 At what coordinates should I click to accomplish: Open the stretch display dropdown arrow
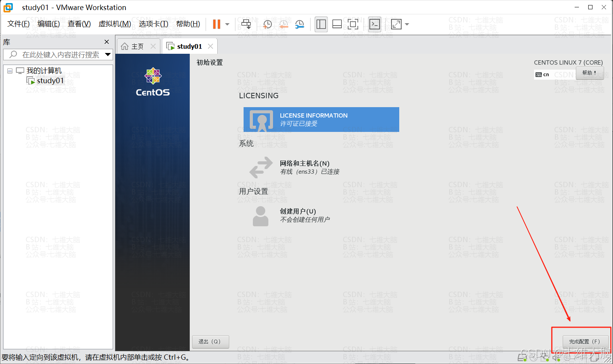point(407,24)
